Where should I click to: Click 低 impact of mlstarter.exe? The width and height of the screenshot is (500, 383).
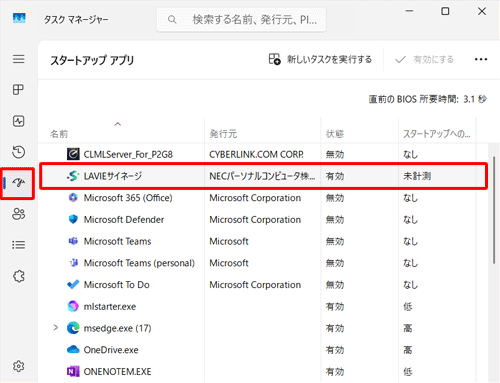click(x=408, y=306)
